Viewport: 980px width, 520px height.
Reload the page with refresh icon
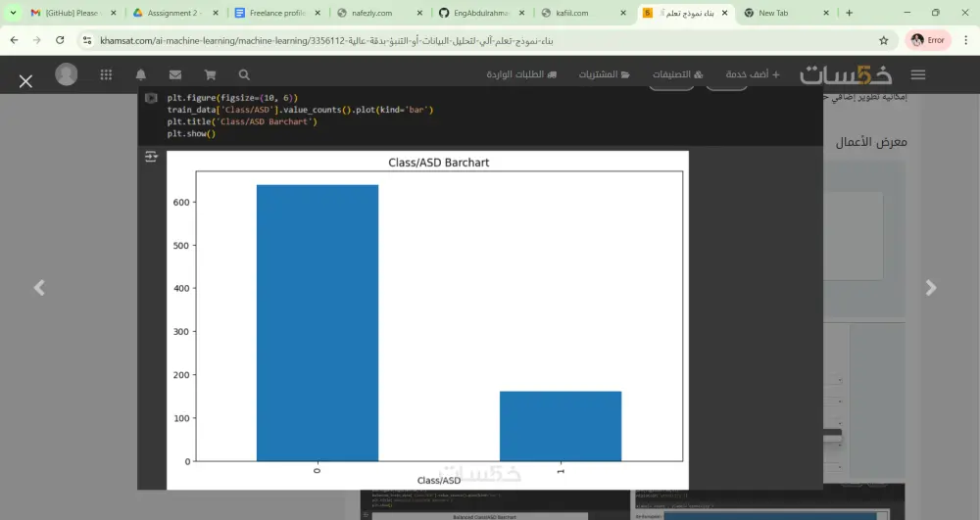pyautogui.click(x=60, y=40)
